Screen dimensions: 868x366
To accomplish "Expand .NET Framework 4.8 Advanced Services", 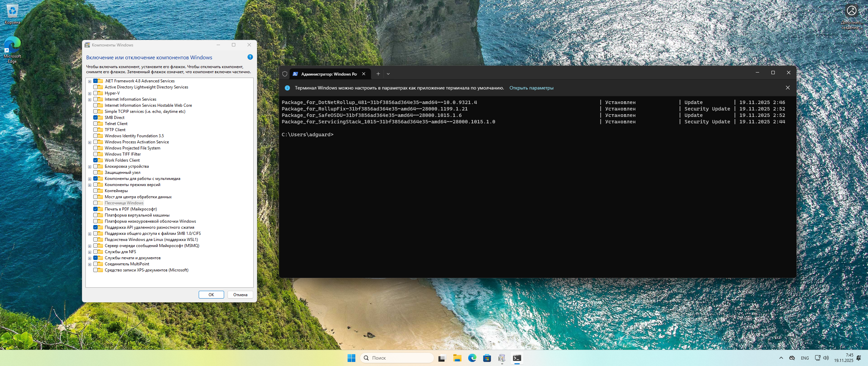I will pyautogui.click(x=90, y=81).
